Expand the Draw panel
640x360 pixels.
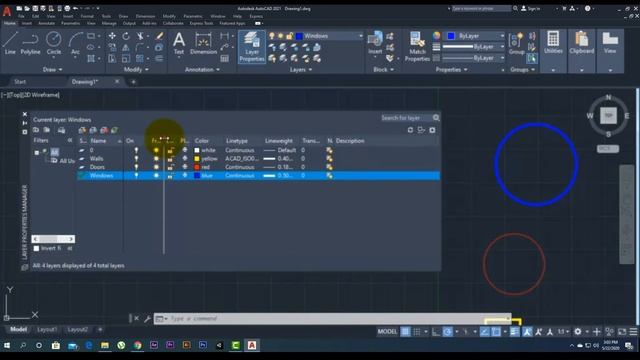52,69
